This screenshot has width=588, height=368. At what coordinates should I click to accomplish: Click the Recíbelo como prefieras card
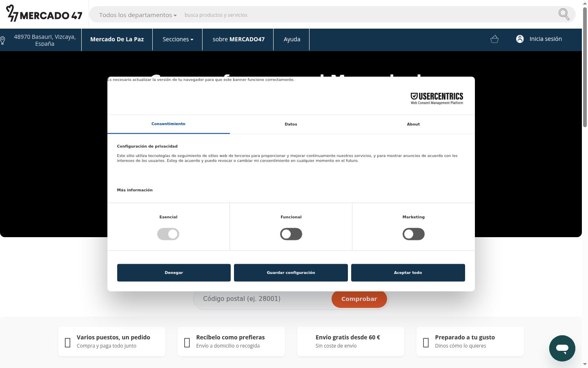(231, 341)
